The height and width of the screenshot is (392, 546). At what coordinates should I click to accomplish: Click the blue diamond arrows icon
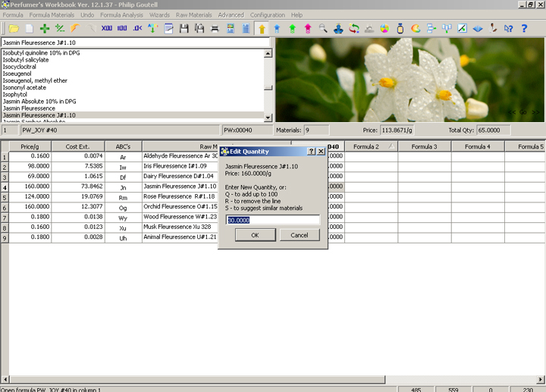pyautogui.click(x=478, y=29)
